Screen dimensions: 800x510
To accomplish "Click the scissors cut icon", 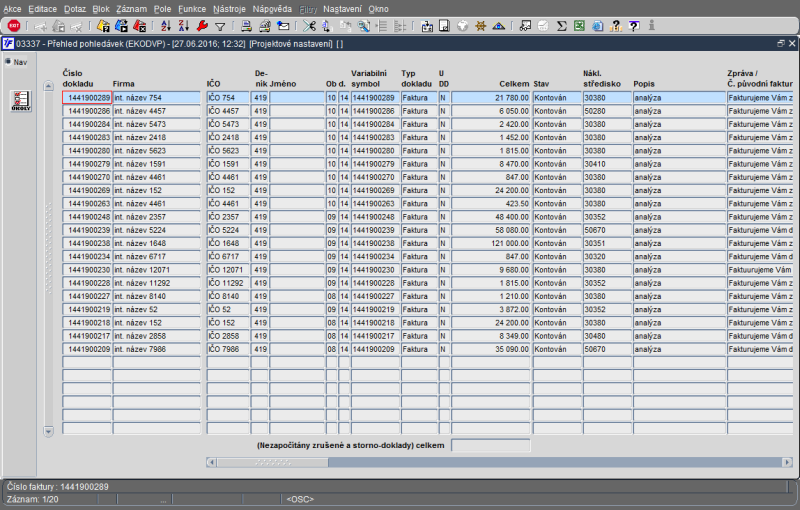I will pyautogui.click(x=309, y=26).
